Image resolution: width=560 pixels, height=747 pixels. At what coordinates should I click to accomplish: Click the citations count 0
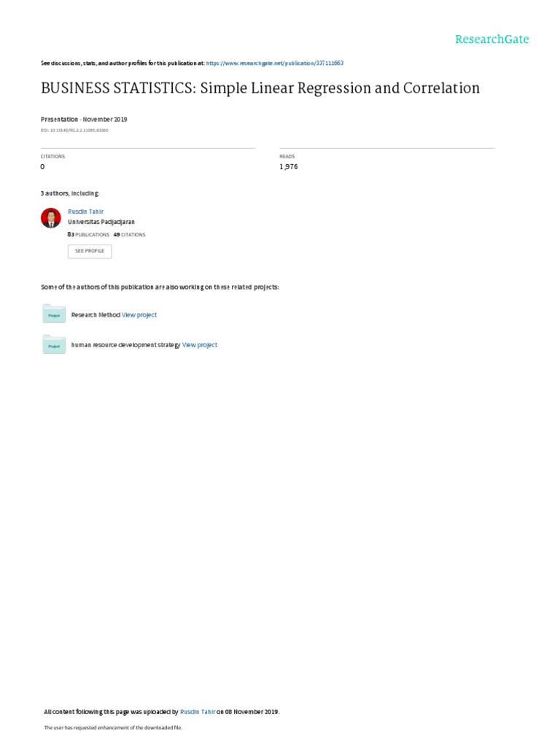(x=42, y=167)
